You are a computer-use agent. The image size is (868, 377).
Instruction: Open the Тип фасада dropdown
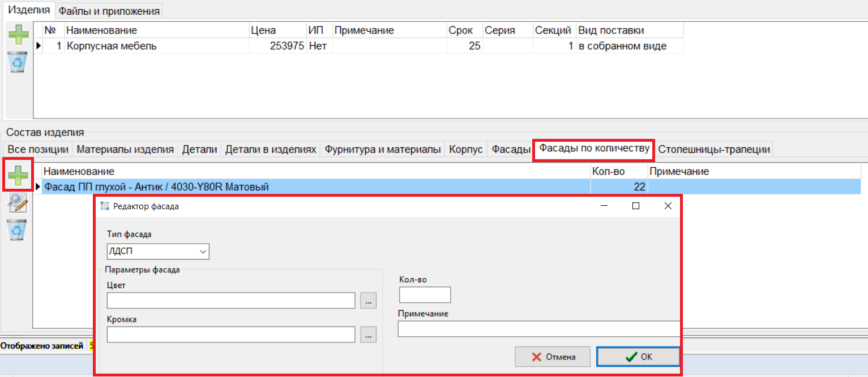[x=158, y=251]
